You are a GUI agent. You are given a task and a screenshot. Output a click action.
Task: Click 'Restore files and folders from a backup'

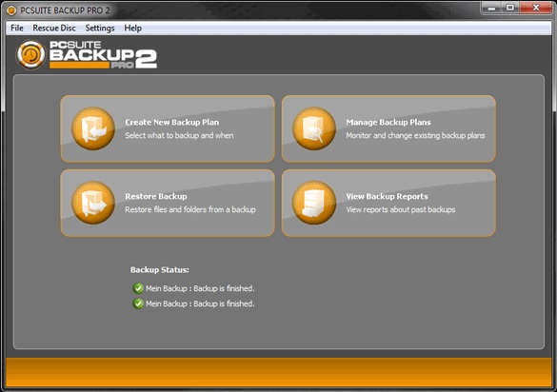click(190, 209)
